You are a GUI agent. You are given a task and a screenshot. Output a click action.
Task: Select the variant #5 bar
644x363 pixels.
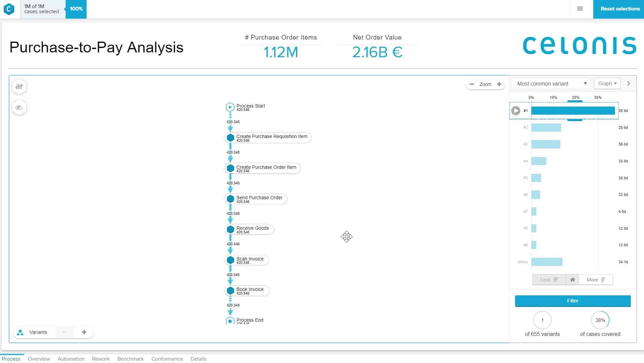coord(536,178)
